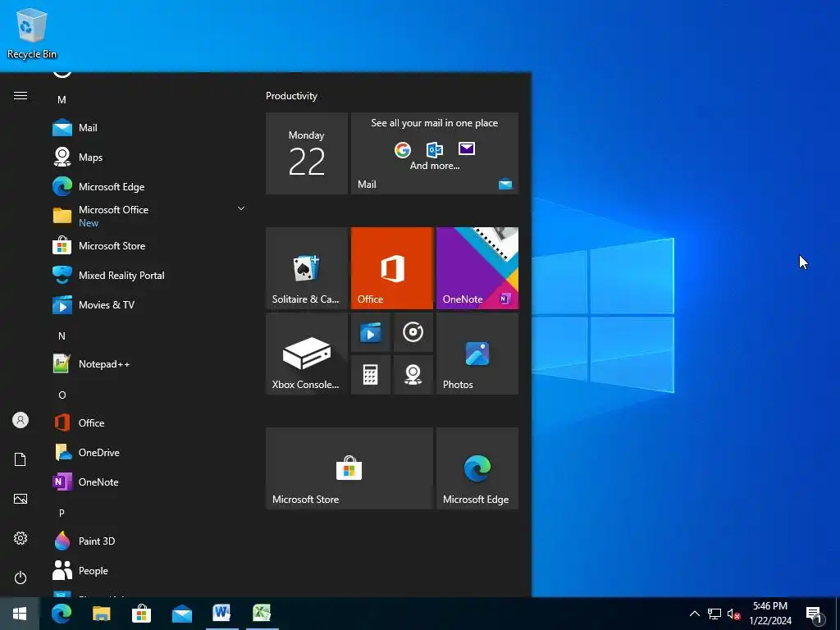The width and height of the screenshot is (840, 630).
Task: Click the letter M section header
Action: (62, 99)
